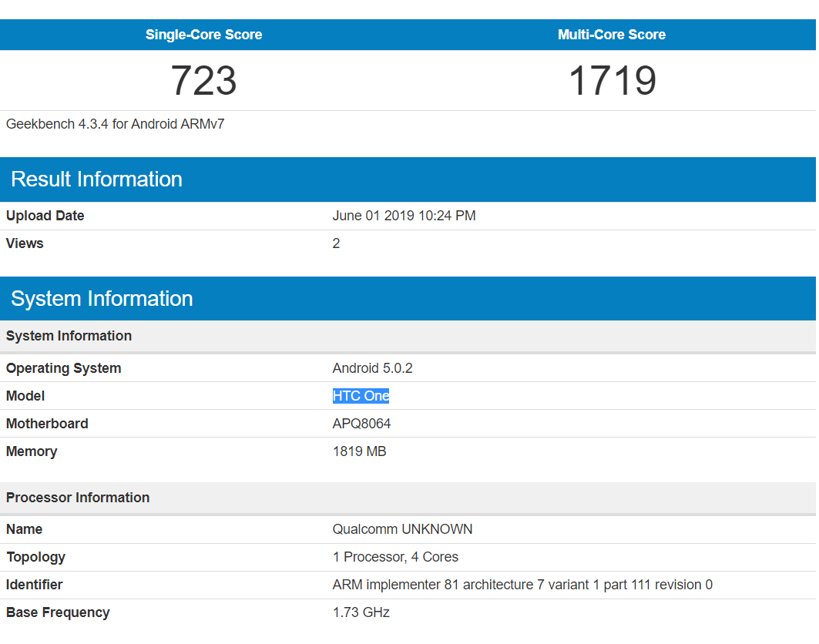Click the Result Information section heading

(96, 179)
